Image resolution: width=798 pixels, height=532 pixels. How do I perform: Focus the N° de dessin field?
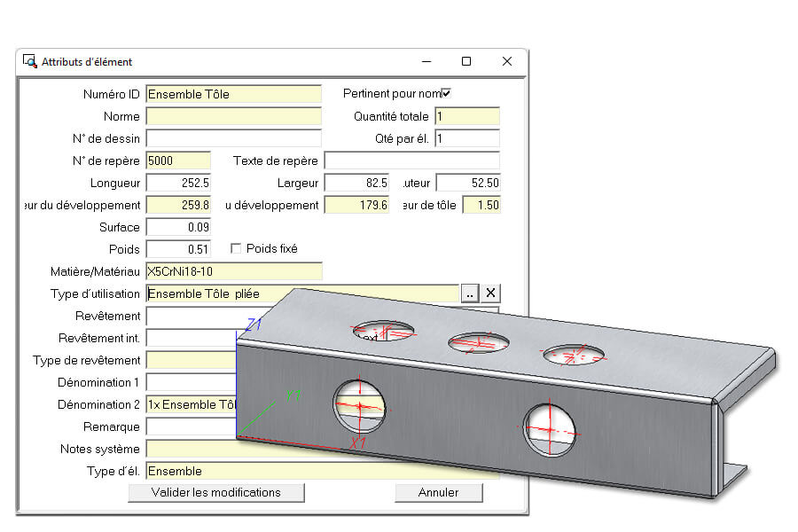tap(233, 138)
